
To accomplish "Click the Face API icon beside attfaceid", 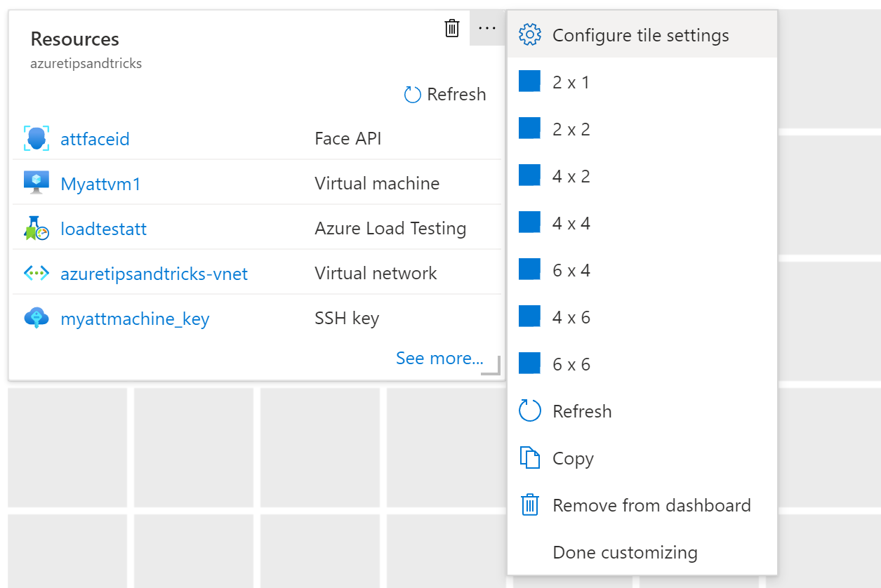I will 37,138.
